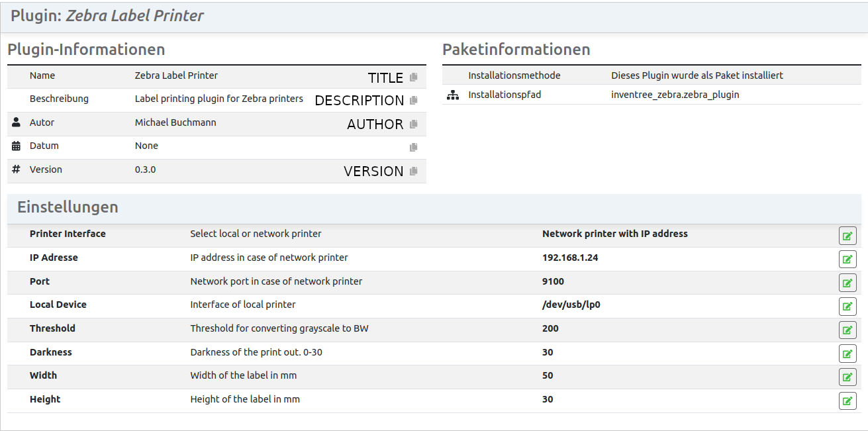Click the person icon beside Autor

(x=15, y=122)
